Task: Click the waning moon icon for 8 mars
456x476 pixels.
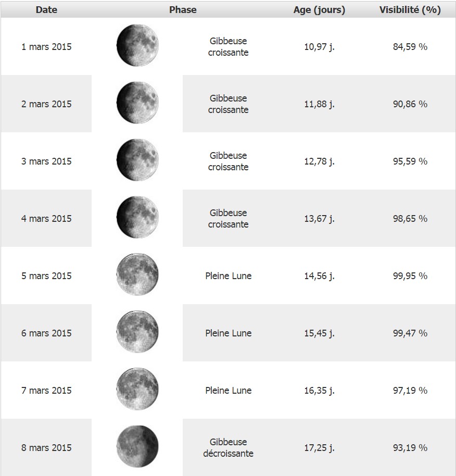Action: click(x=137, y=447)
